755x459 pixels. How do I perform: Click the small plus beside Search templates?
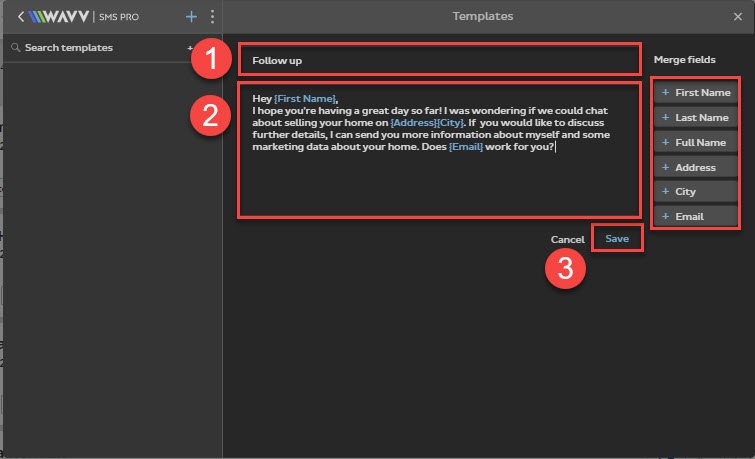tap(189, 47)
